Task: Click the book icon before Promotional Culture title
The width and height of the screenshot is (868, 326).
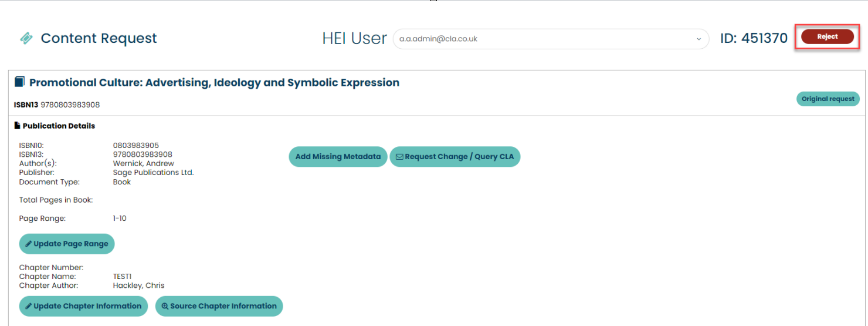Action: click(20, 82)
